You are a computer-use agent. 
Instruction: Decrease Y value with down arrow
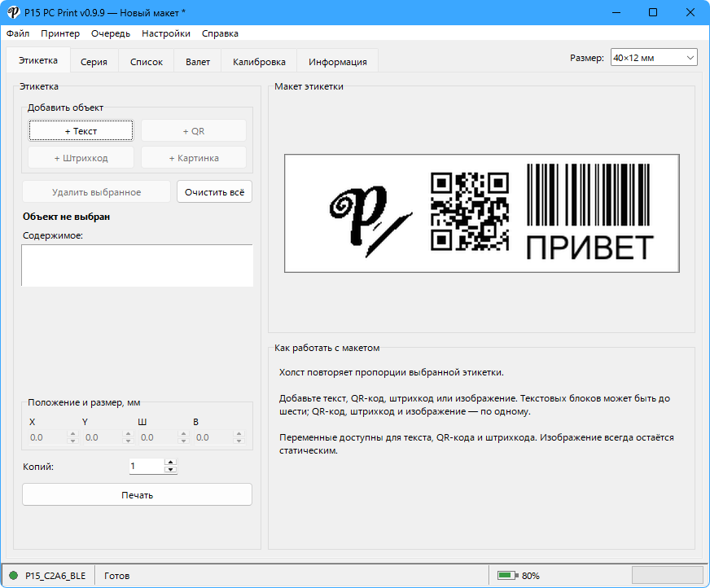[128, 441]
